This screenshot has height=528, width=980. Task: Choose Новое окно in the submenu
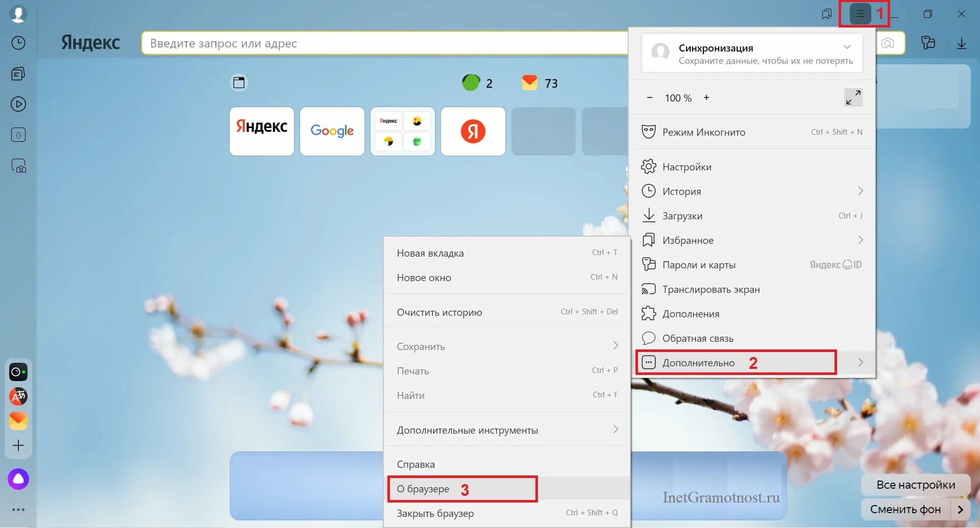coord(507,278)
